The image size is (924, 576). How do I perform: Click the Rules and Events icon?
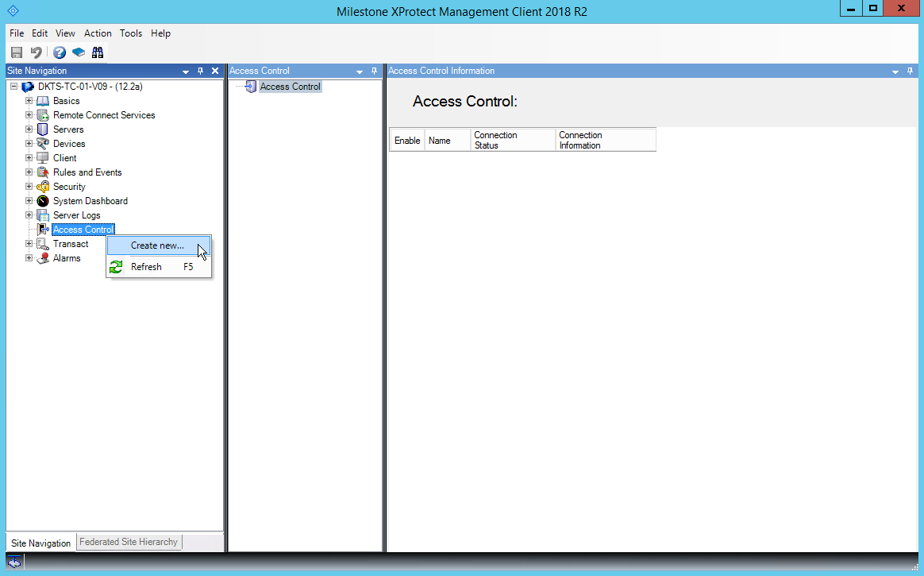(42, 172)
